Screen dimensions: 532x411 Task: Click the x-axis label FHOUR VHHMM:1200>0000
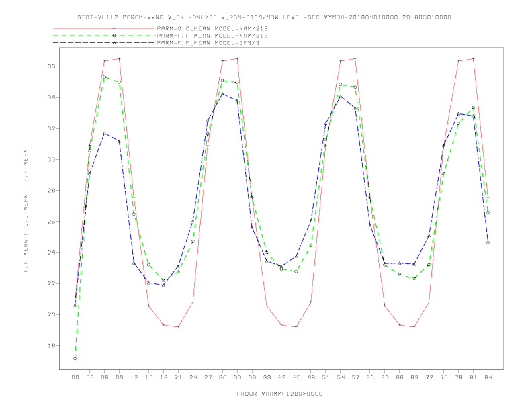click(x=279, y=394)
